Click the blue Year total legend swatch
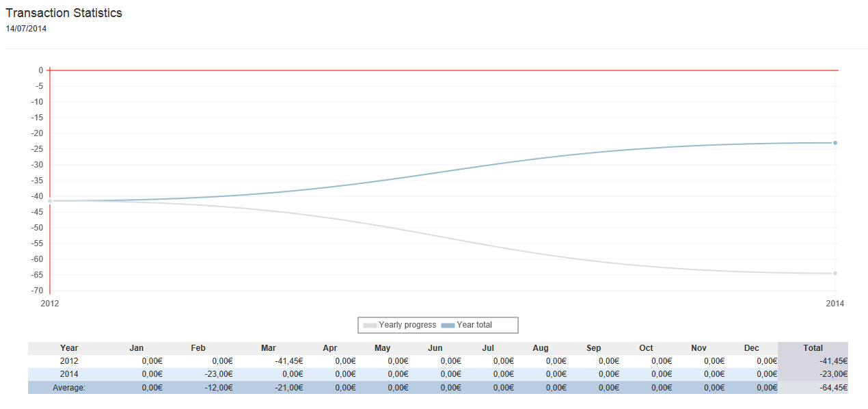The height and width of the screenshot is (409, 868). 448,326
